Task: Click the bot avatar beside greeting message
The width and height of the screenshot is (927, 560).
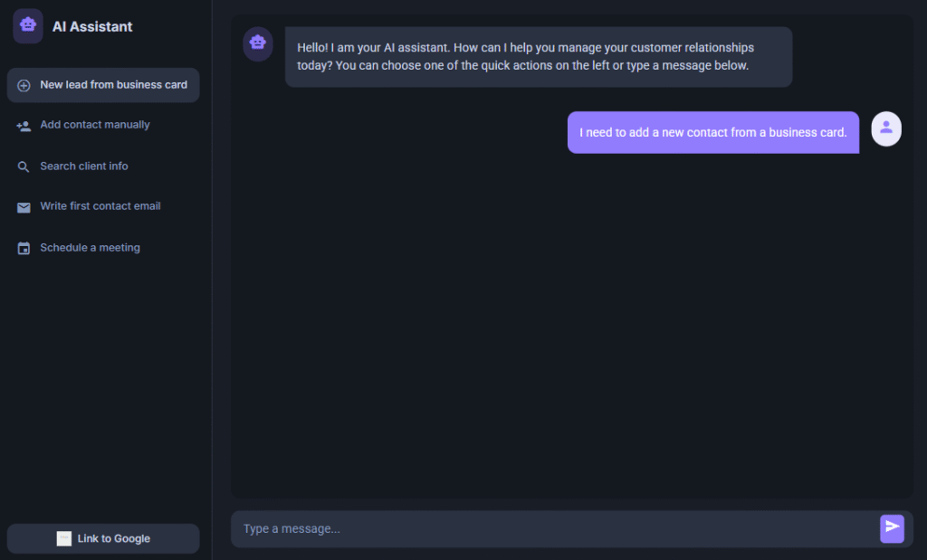Action: tap(258, 43)
